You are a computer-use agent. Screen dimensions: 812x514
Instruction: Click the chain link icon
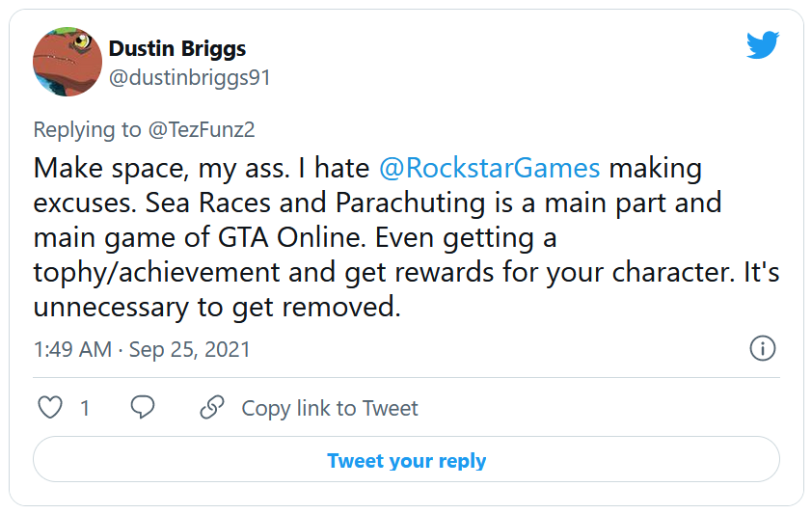[211, 408]
